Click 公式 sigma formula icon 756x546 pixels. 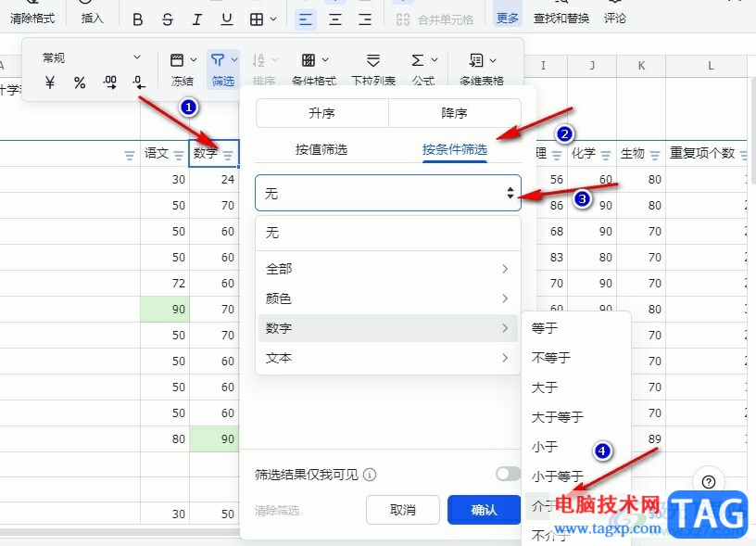click(418, 60)
